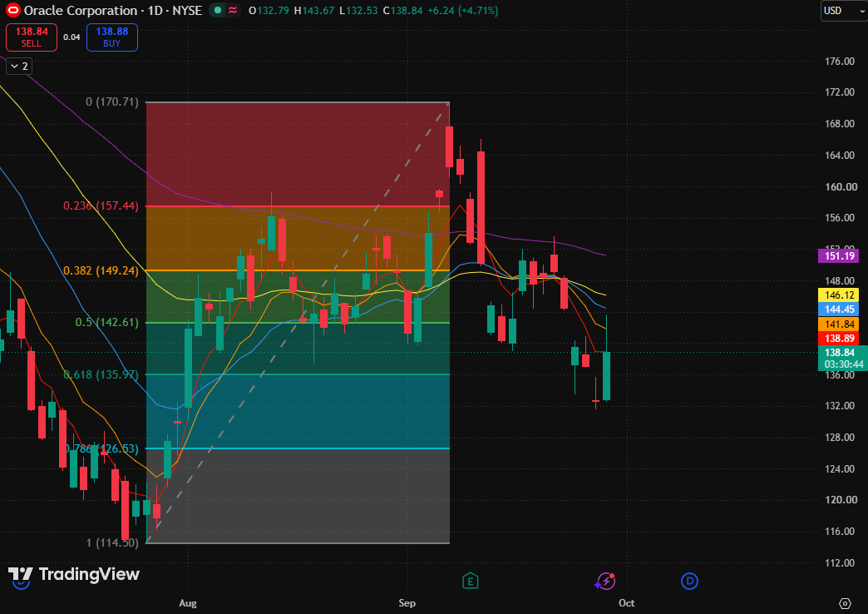Click the Fib 0.618 (135.97) level label
This screenshot has width=868, height=614.
pos(101,374)
